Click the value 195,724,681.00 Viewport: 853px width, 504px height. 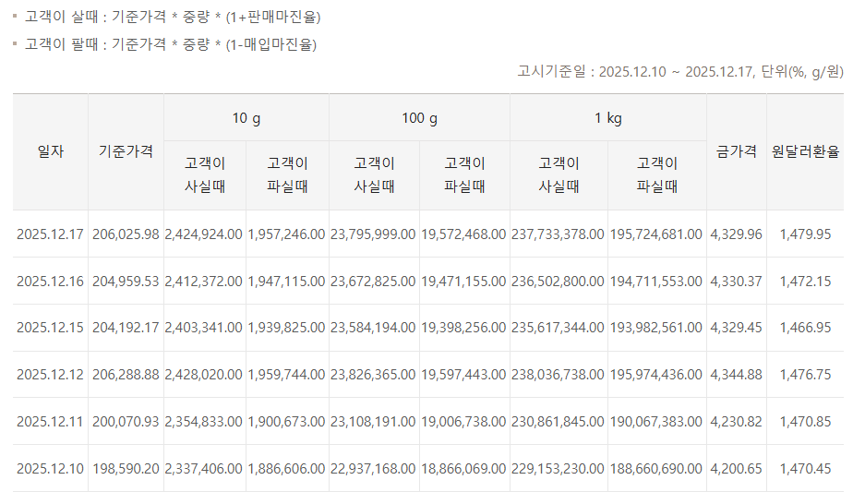(656, 234)
